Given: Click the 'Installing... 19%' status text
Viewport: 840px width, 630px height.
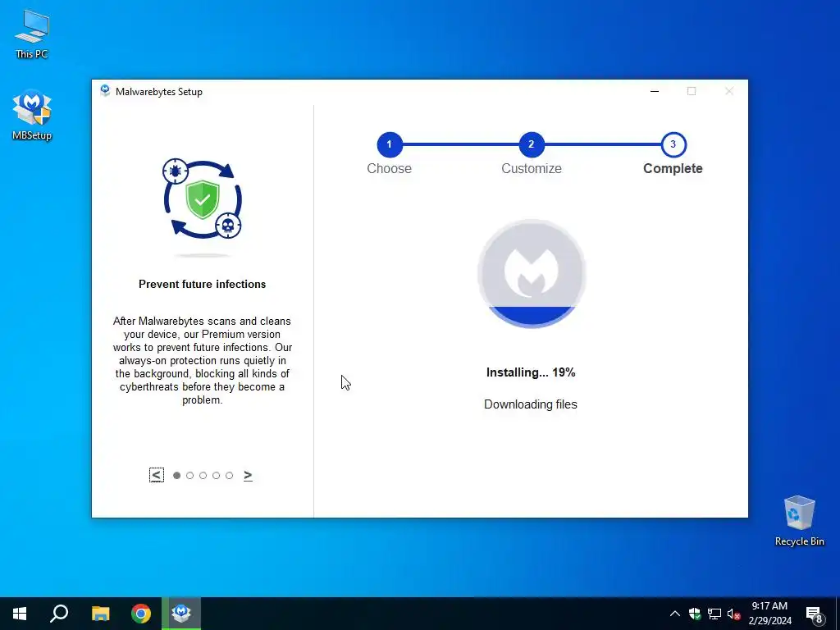Looking at the screenshot, I should (531, 372).
